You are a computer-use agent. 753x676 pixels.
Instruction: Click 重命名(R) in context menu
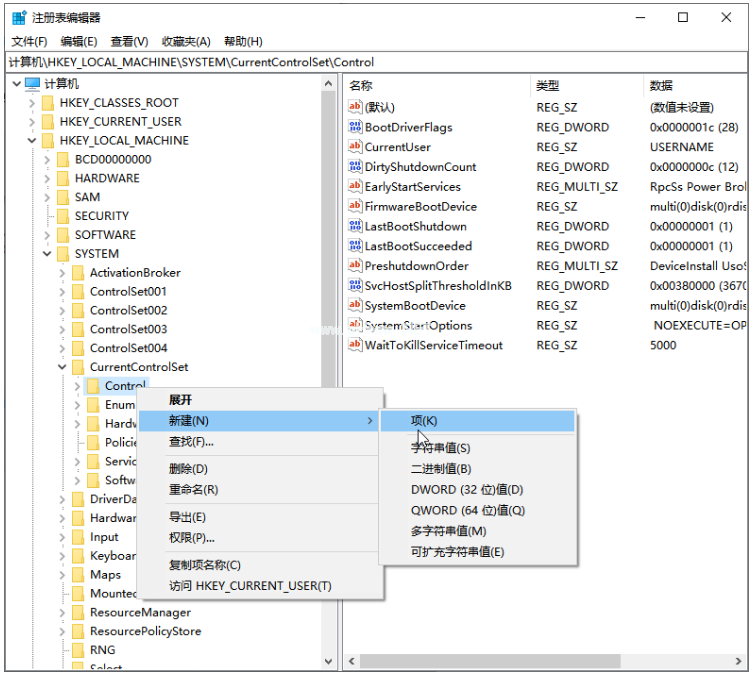pos(193,489)
